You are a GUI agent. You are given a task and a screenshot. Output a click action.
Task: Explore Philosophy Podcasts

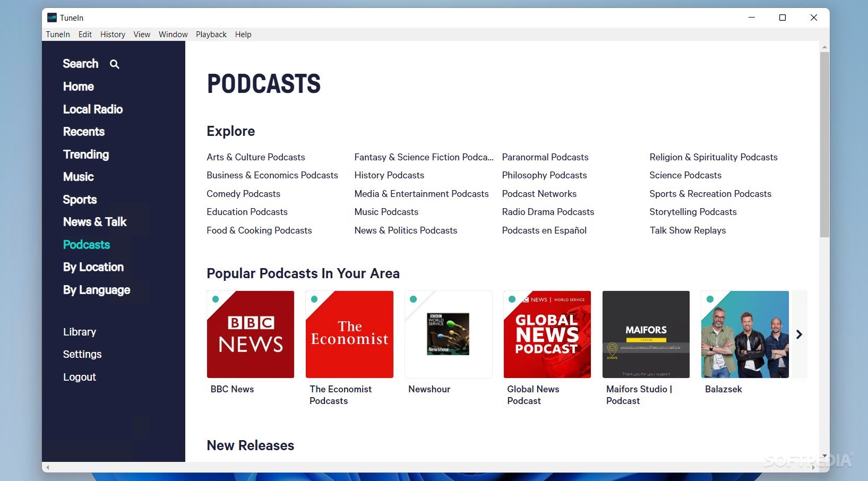pyautogui.click(x=545, y=175)
